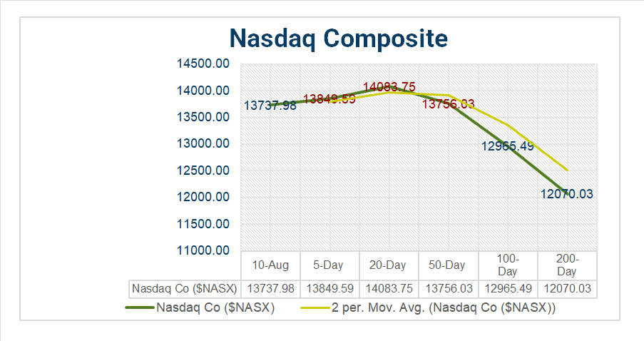The image size is (644, 341).
Task: Select the 11000.00 y-axis label
Action: tap(203, 250)
